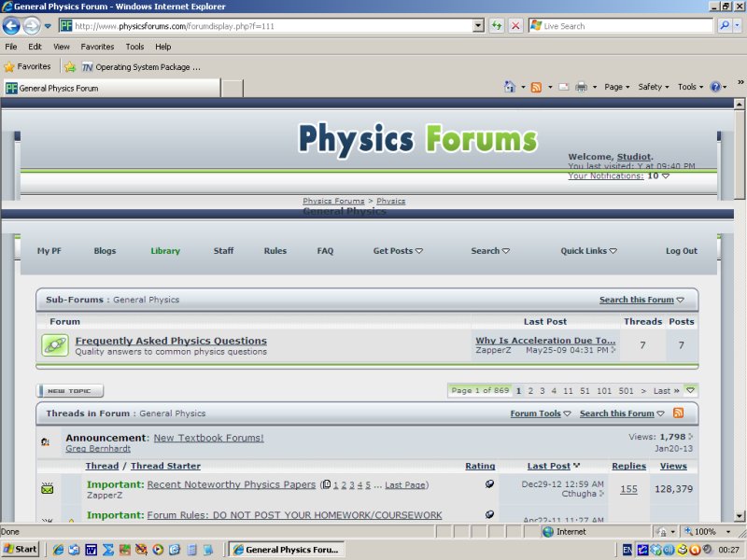Viewport: 747px width, 560px height.
Task: Click the Refresh page icon
Action: point(497,26)
